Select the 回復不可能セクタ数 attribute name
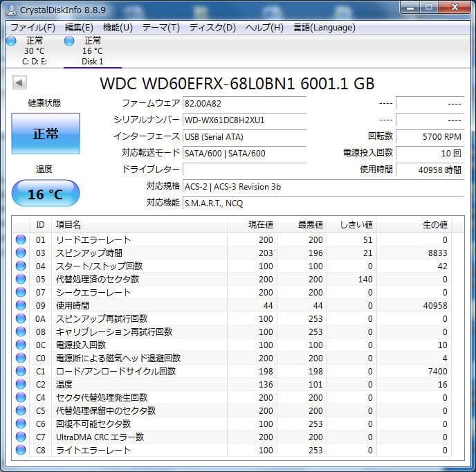The height and width of the screenshot is (472, 476). [93, 424]
